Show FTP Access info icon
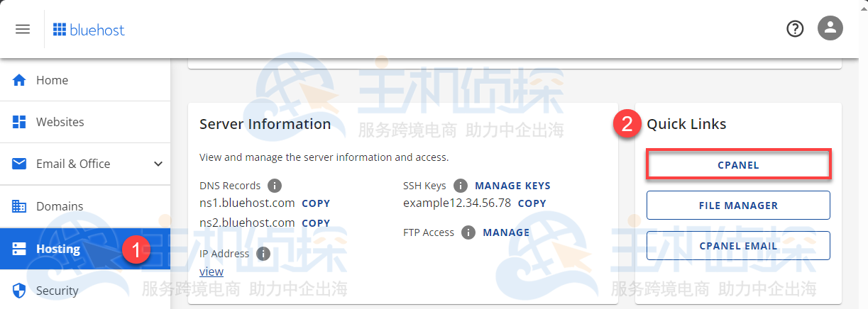 [468, 232]
